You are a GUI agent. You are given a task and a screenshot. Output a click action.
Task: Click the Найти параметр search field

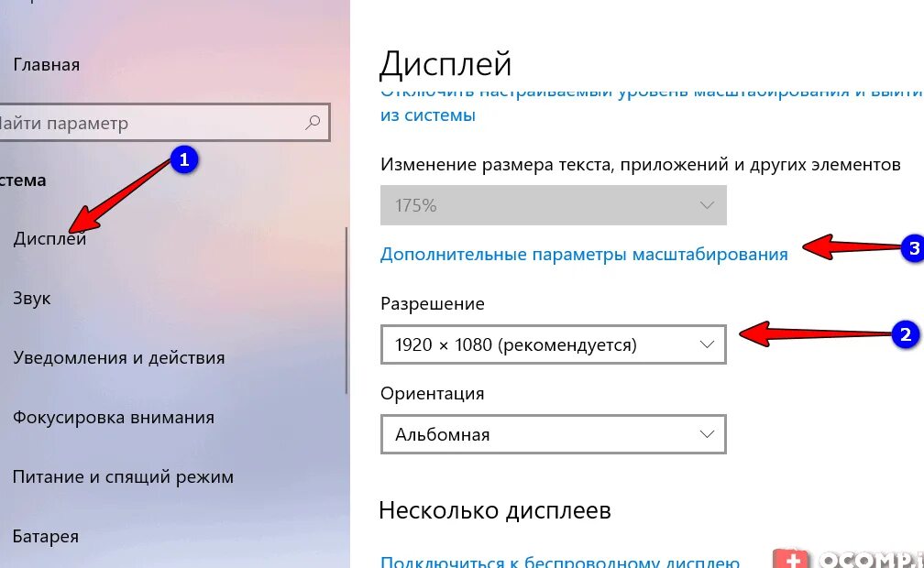(164, 123)
